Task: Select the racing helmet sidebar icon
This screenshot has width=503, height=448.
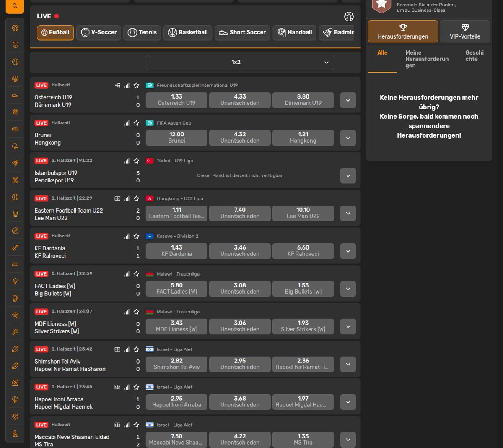Action: click(x=15, y=315)
